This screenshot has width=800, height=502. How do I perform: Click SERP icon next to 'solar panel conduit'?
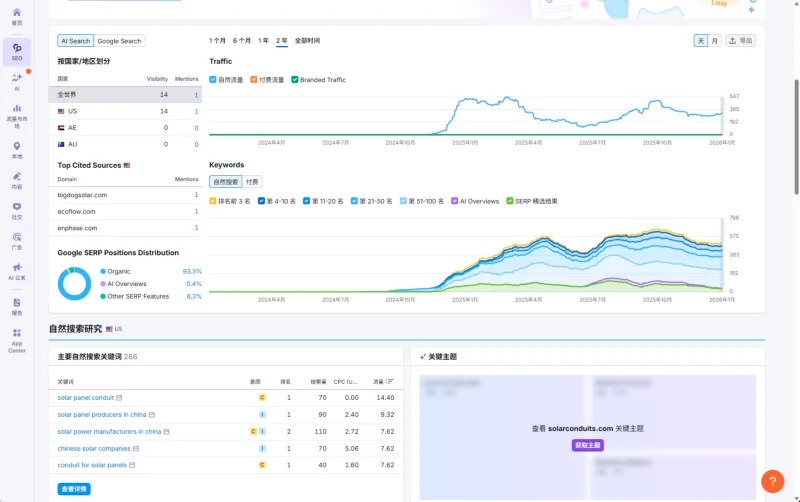tap(119, 397)
